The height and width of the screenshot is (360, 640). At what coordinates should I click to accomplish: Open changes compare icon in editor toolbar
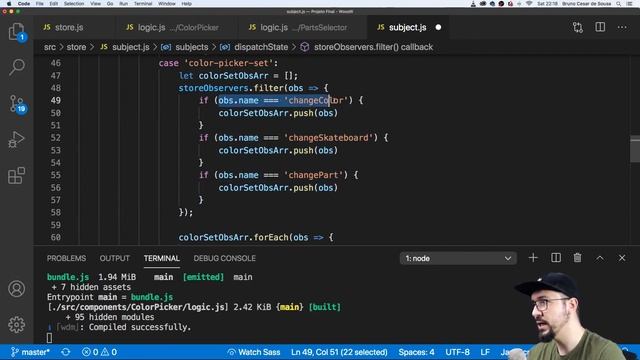click(578, 27)
